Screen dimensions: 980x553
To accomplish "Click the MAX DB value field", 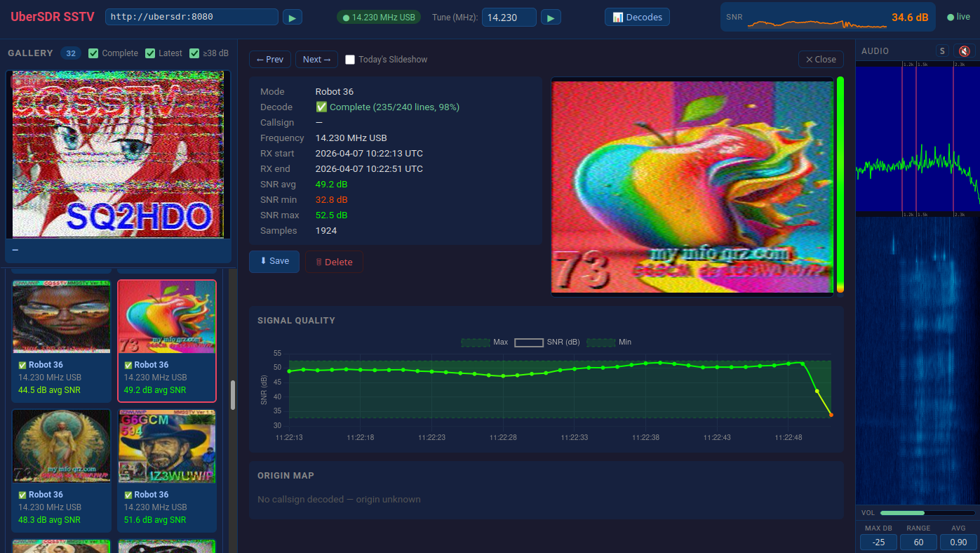I will click(x=878, y=542).
